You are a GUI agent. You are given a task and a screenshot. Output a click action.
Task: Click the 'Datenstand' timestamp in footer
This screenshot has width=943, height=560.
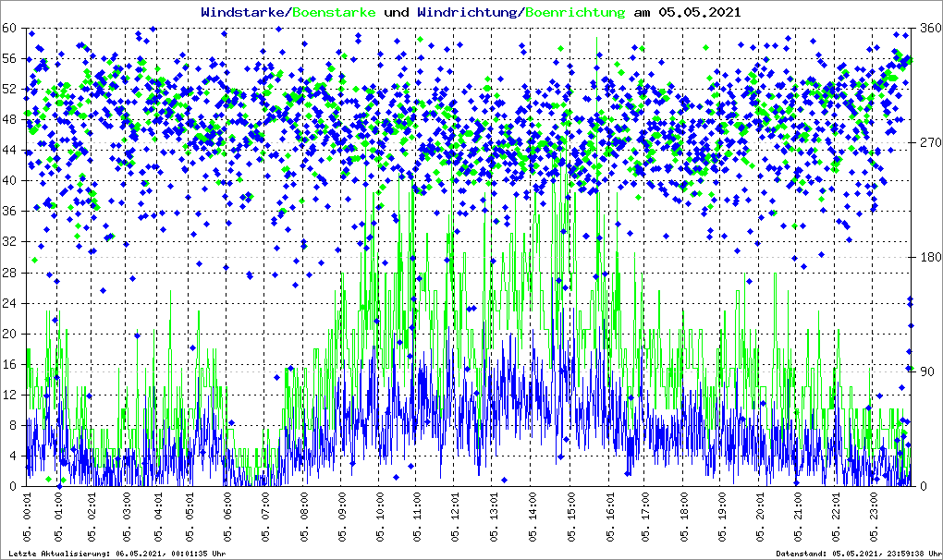point(862,554)
